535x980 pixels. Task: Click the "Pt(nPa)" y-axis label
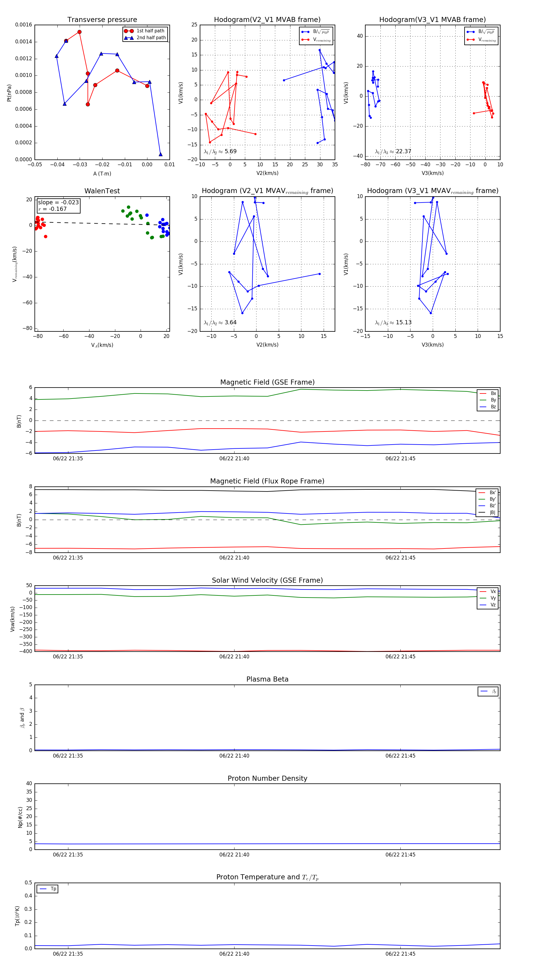pyautogui.click(x=9, y=92)
